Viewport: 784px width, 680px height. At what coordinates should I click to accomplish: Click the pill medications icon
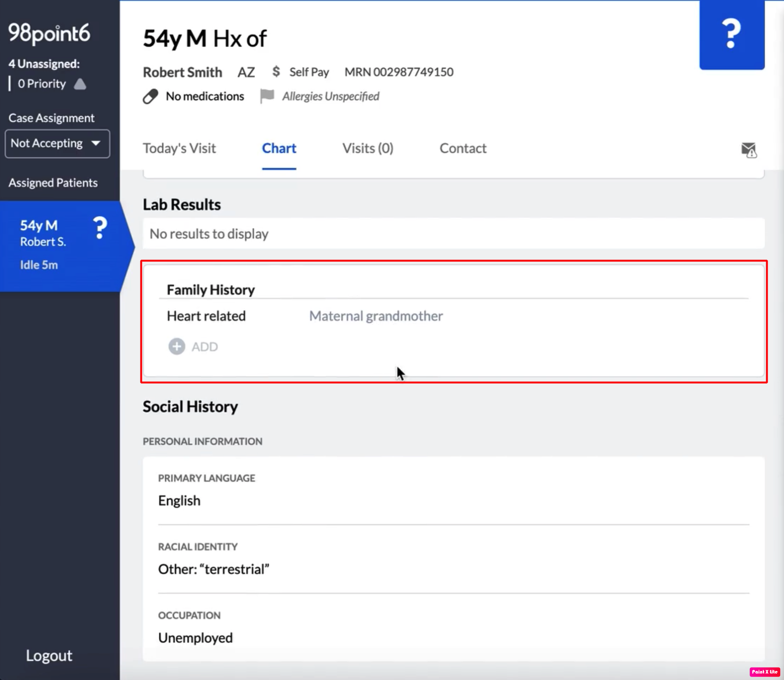pos(150,96)
